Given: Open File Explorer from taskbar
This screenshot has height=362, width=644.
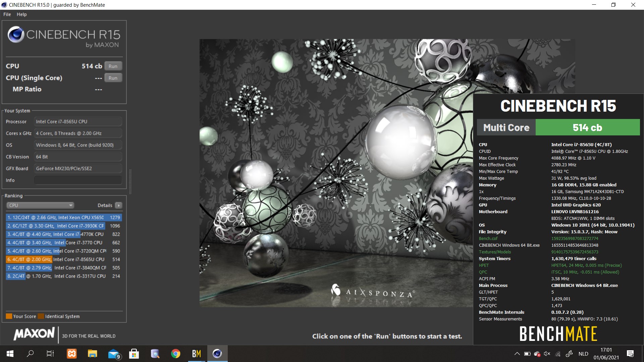Looking at the screenshot, I should (x=93, y=354).
